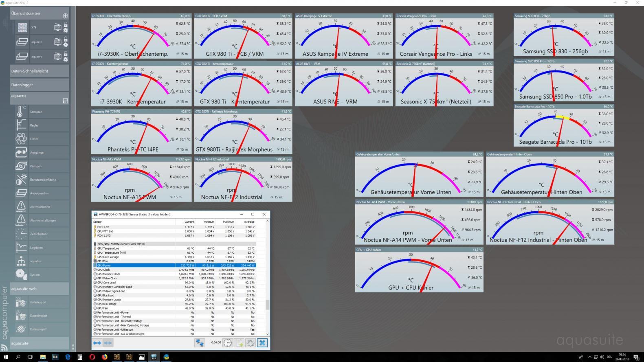
Task: Open Windows Start menu
Action: tap(6, 357)
